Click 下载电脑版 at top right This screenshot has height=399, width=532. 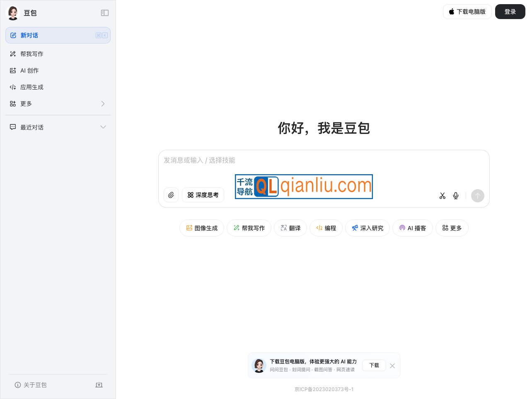click(467, 12)
